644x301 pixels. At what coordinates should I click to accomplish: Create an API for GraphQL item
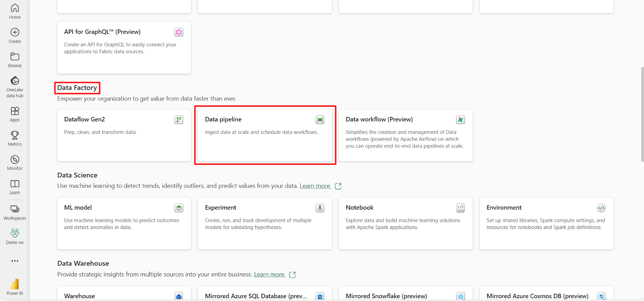point(124,47)
